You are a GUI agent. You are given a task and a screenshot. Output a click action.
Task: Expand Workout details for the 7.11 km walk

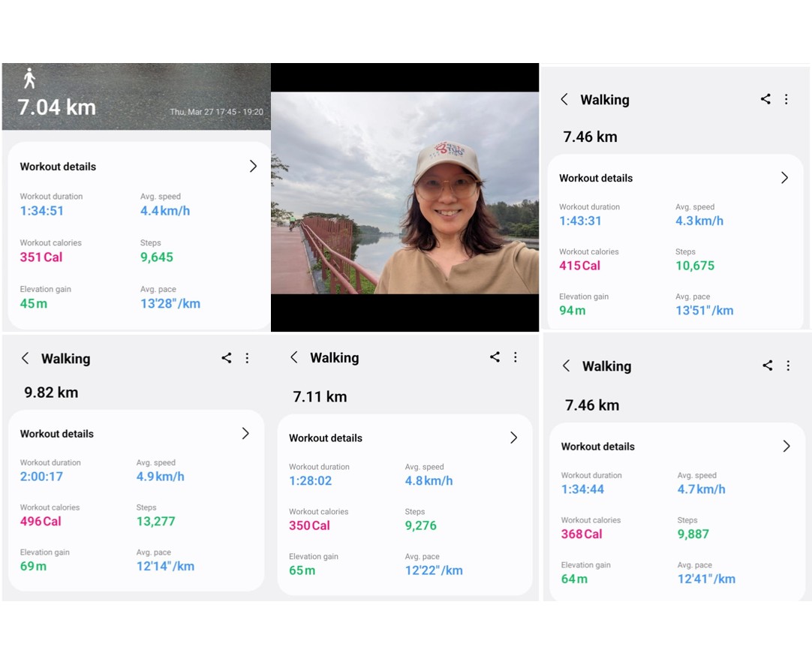[514, 438]
